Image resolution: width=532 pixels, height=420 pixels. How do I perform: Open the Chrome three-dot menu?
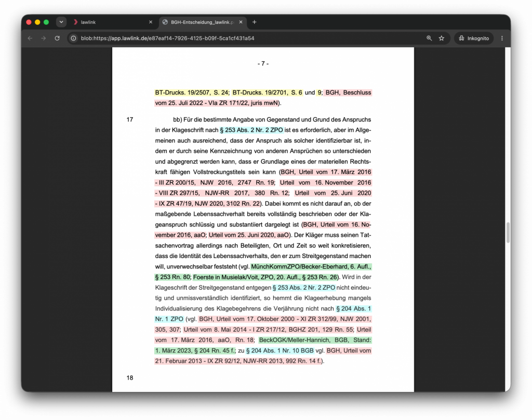click(x=502, y=38)
